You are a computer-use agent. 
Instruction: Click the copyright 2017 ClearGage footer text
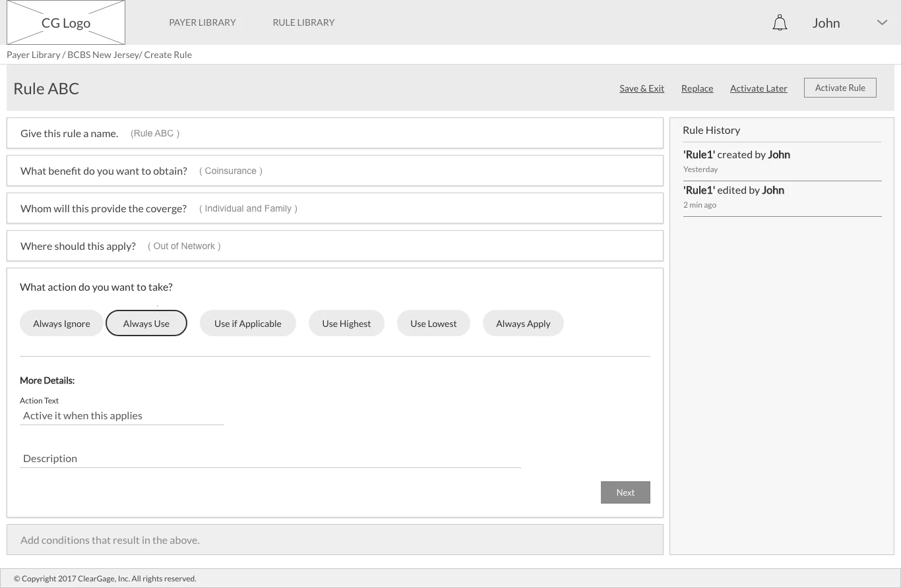pyautogui.click(x=105, y=579)
